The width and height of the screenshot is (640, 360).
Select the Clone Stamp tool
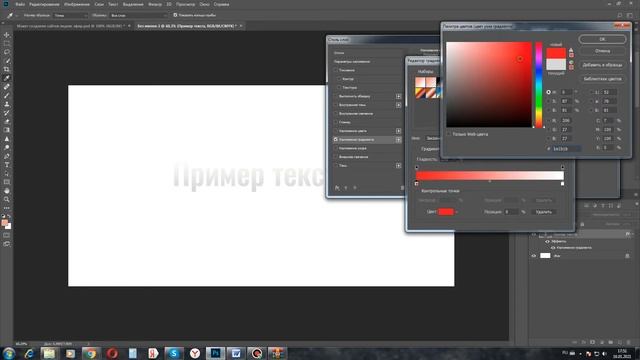pos(7,104)
